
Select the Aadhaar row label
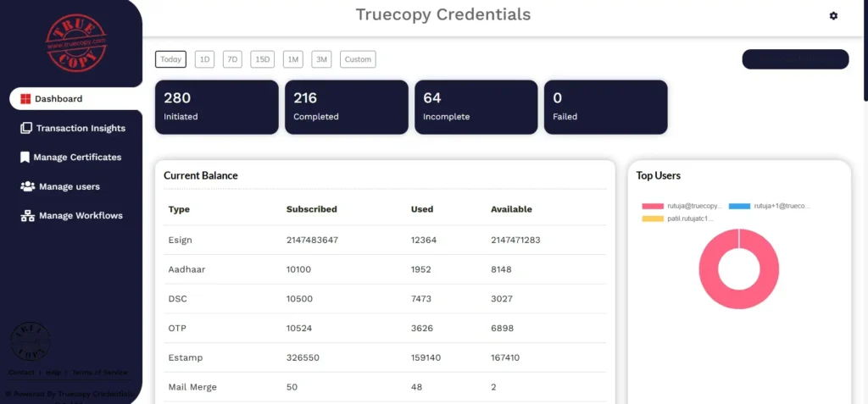[x=186, y=269]
